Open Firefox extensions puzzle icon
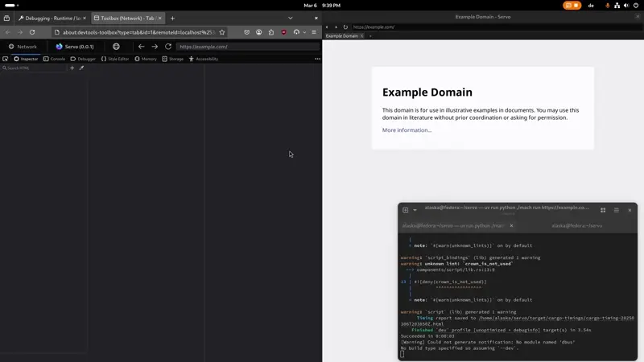Viewport: 644px width, 362px height. click(271, 32)
